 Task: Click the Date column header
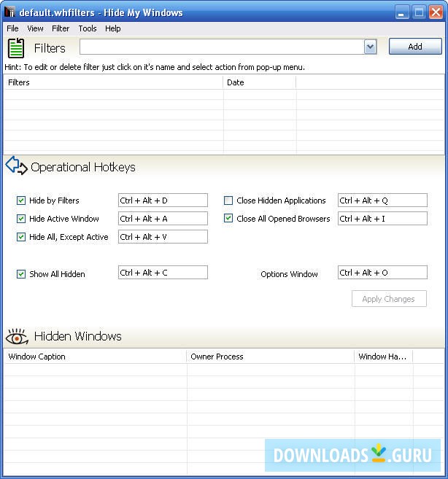pos(260,82)
